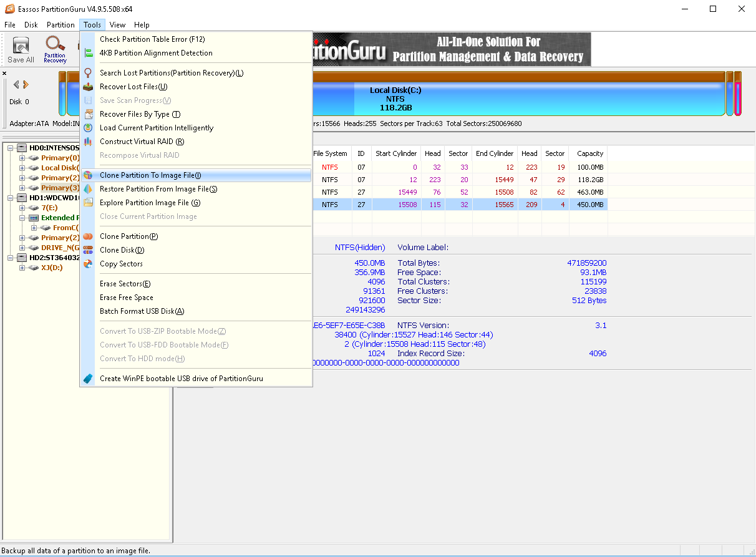The height and width of the screenshot is (557, 756).
Task: Select Extended Partition node in tree
Action: (x=60, y=218)
